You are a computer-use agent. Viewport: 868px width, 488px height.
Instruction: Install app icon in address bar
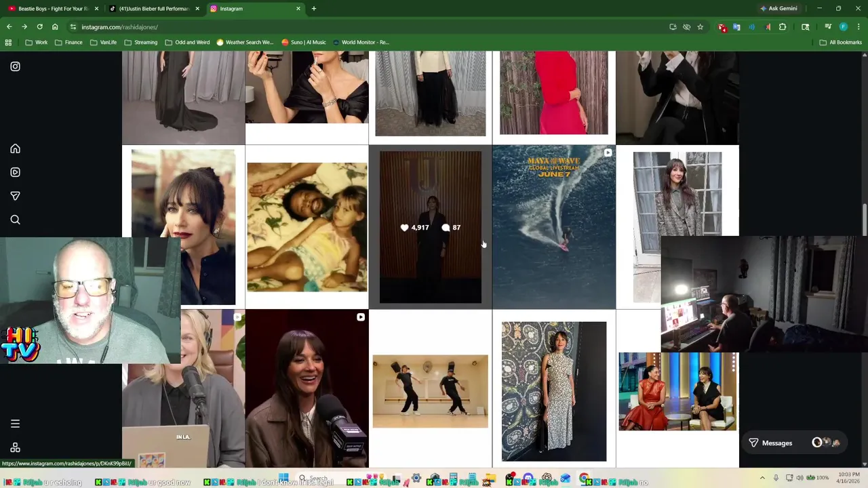[x=673, y=27]
